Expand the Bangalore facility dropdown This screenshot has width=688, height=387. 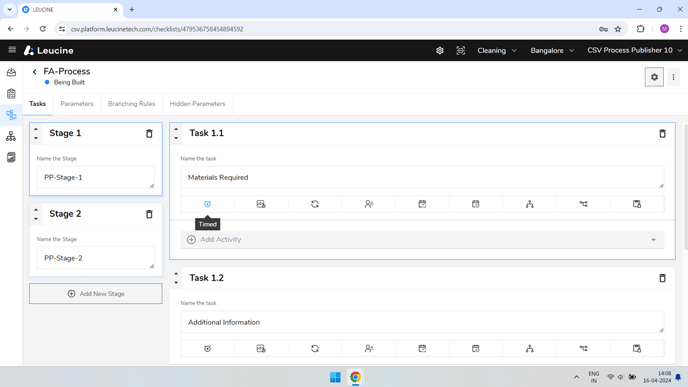click(552, 50)
